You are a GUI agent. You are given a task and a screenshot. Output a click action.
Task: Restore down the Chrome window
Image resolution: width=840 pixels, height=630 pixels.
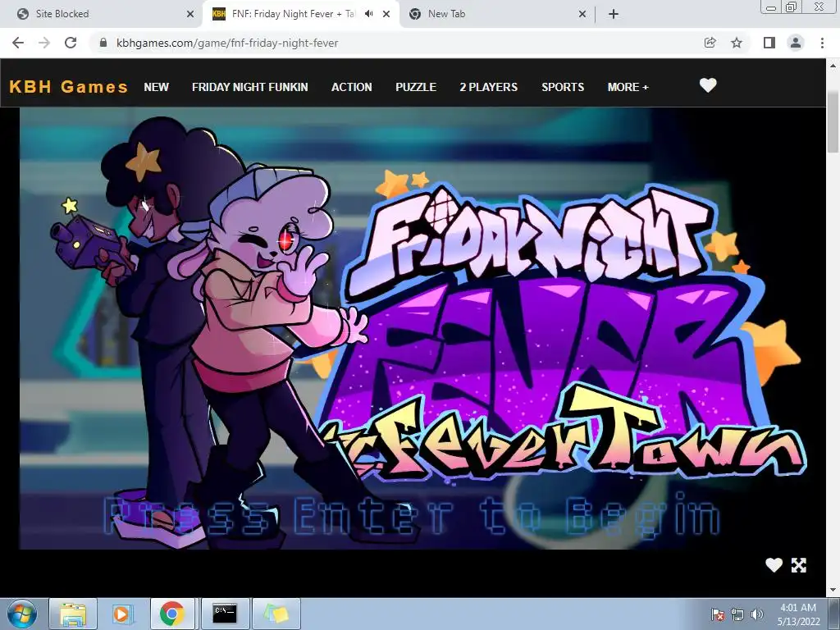point(791,7)
